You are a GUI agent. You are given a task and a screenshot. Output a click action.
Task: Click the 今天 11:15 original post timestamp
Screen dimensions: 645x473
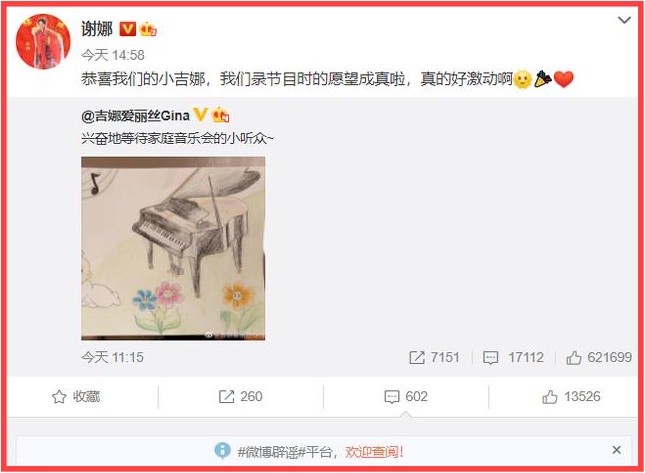pyautogui.click(x=112, y=357)
